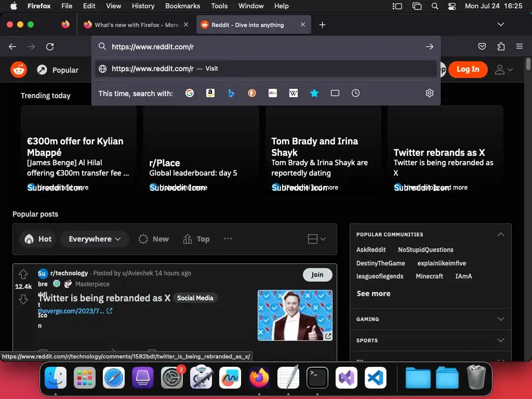
Task: Click the Log In button
Action: pyautogui.click(x=468, y=69)
